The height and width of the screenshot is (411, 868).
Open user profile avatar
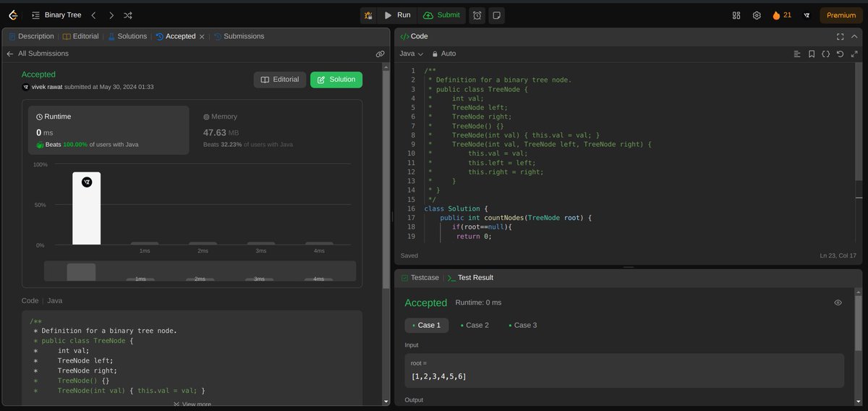807,14
